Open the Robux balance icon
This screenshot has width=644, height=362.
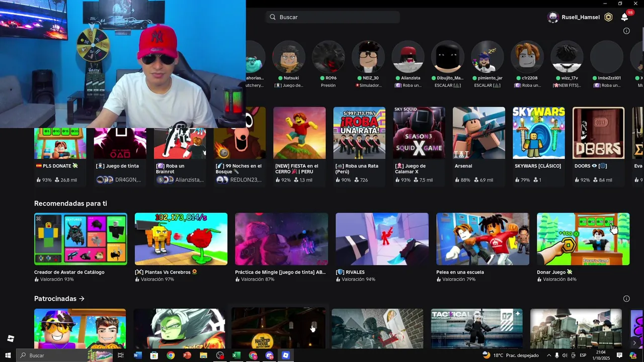(x=608, y=17)
